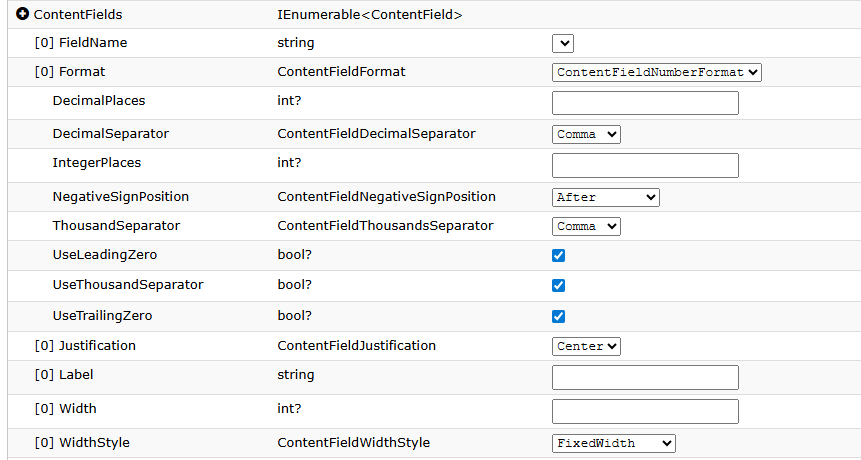The image size is (861, 460).
Task: Click the ContentFieldNegativeSignPosition type text
Action: pyautogui.click(x=386, y=197)
